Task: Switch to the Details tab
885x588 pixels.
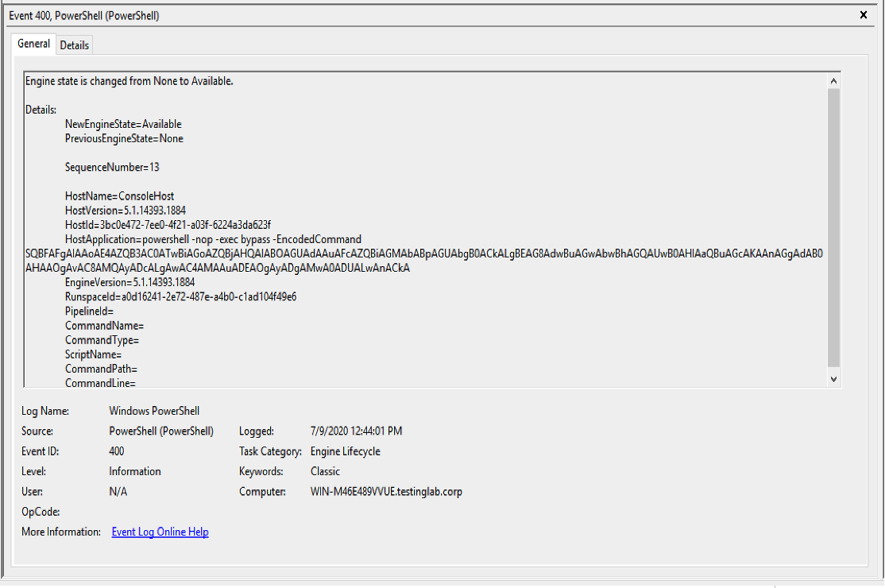Action: click(x=75, y=45)
